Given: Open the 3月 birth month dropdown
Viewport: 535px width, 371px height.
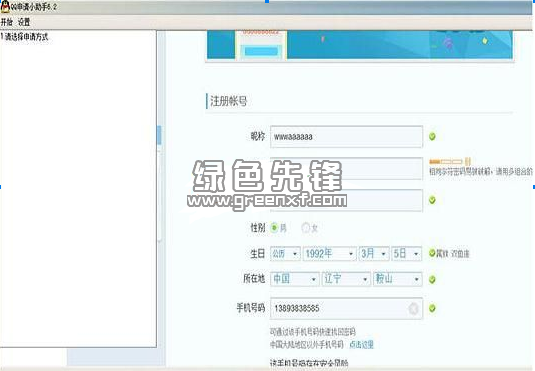Looking at the screenshot, I should point(374,254).
